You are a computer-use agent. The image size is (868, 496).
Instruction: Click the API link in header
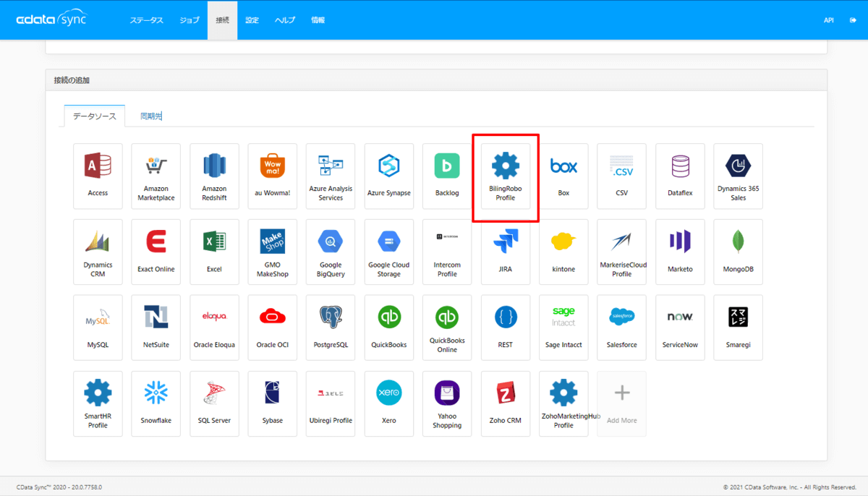829,20
